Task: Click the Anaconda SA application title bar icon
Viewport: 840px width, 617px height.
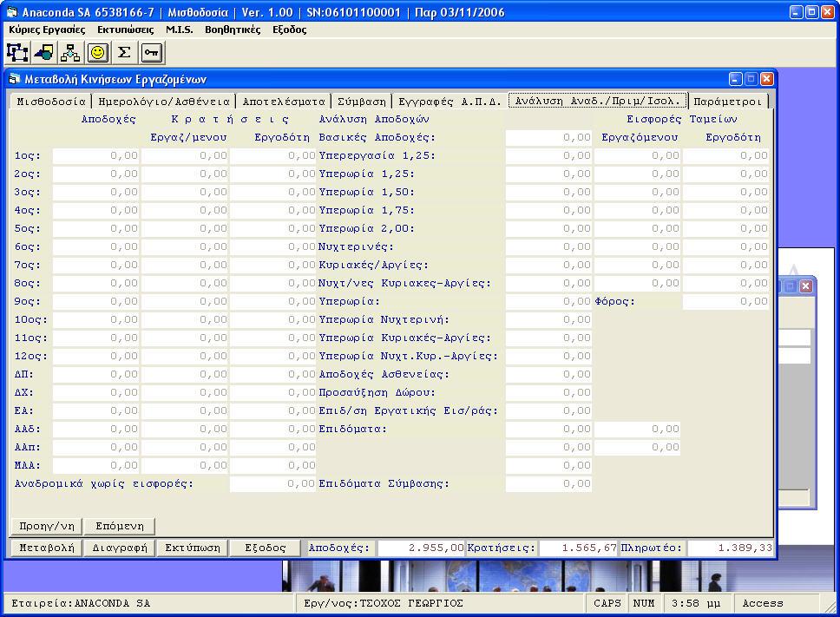Action: click(11, 12)
